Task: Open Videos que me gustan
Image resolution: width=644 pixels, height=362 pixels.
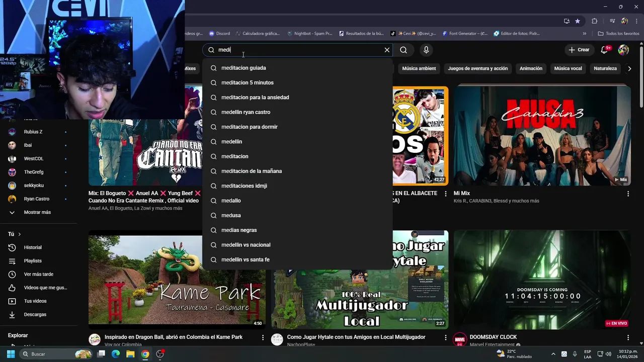Action: [38, 288]
